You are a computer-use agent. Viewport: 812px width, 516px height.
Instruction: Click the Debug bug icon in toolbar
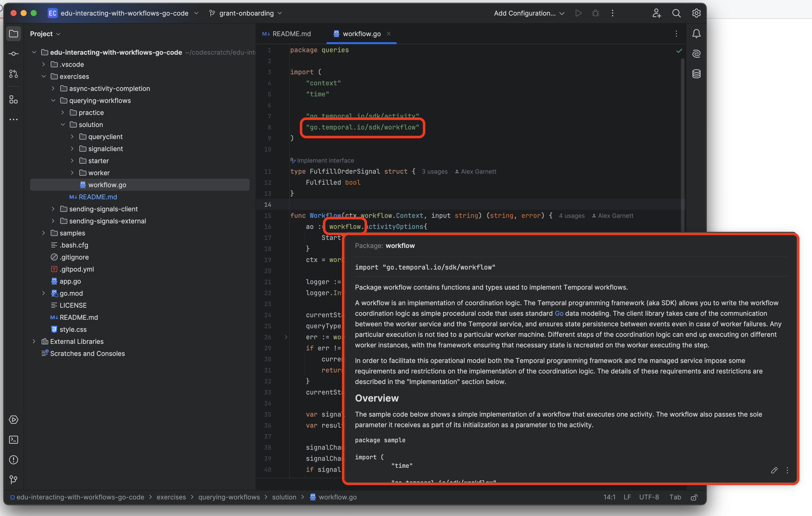coord(596,13)
